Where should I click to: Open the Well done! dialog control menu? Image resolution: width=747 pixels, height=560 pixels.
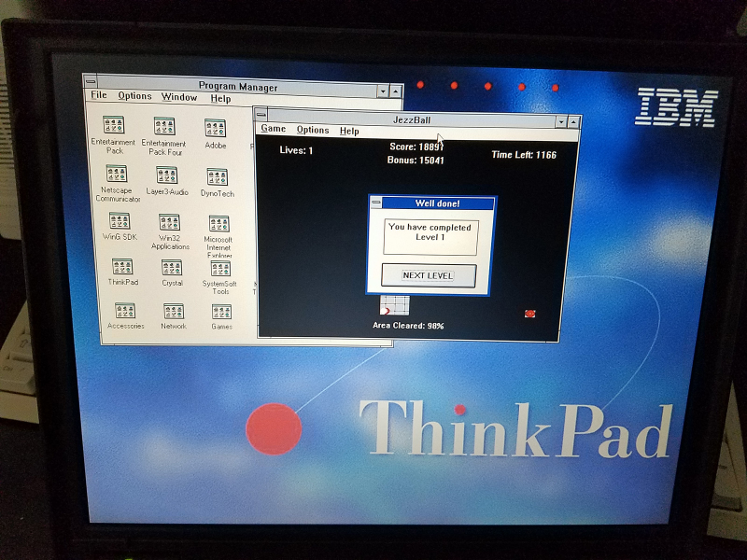376,203
